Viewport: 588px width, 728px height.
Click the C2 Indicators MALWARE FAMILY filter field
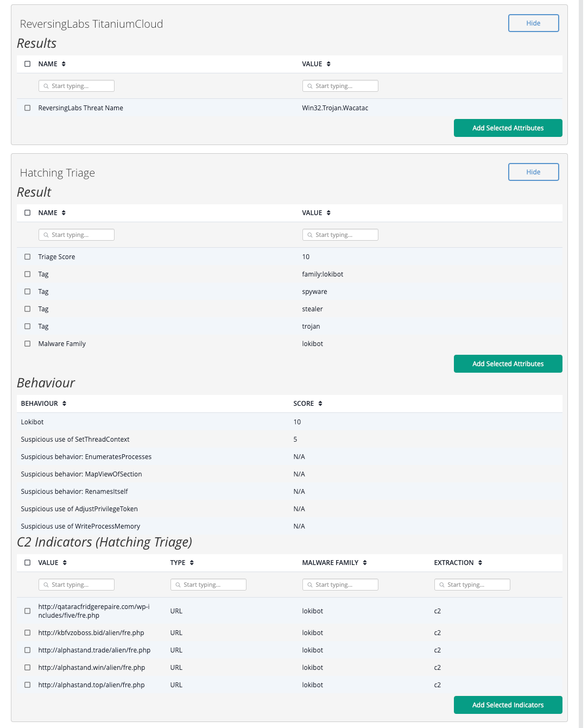point(340,585)
